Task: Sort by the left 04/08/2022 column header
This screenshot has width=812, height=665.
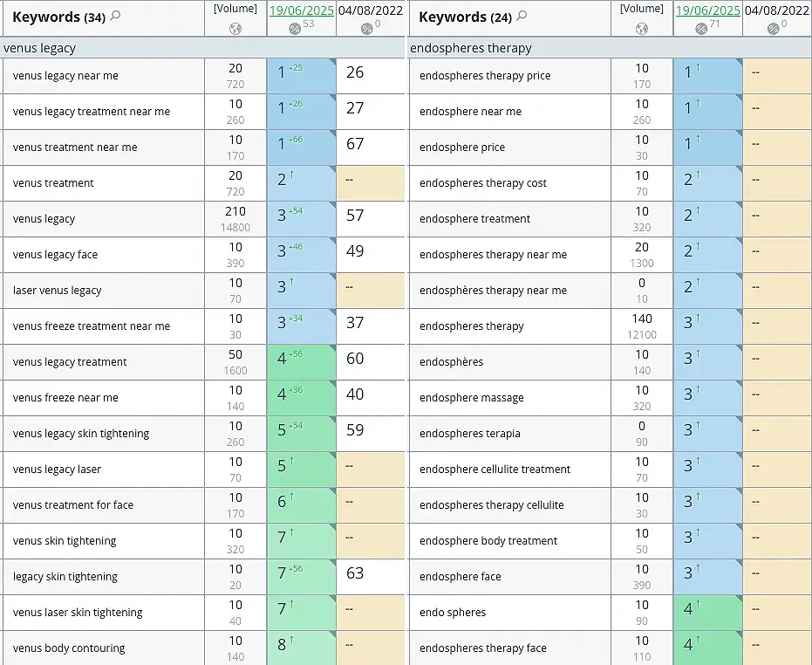Action: pos(371,10)
